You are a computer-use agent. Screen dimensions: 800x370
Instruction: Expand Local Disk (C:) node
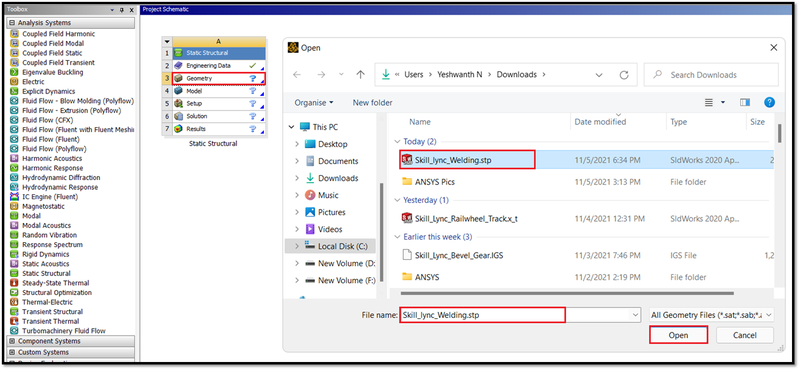tap(297, 246)
